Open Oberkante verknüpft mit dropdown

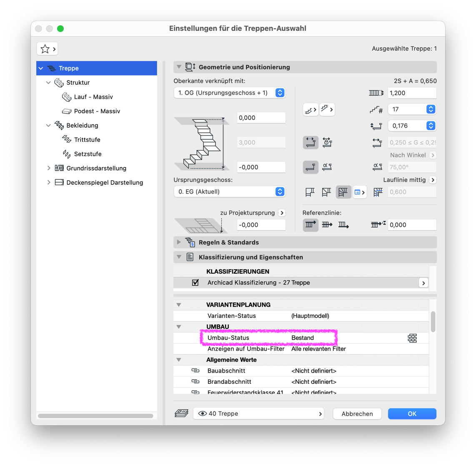pyautogui.click(x=230, y=93)
